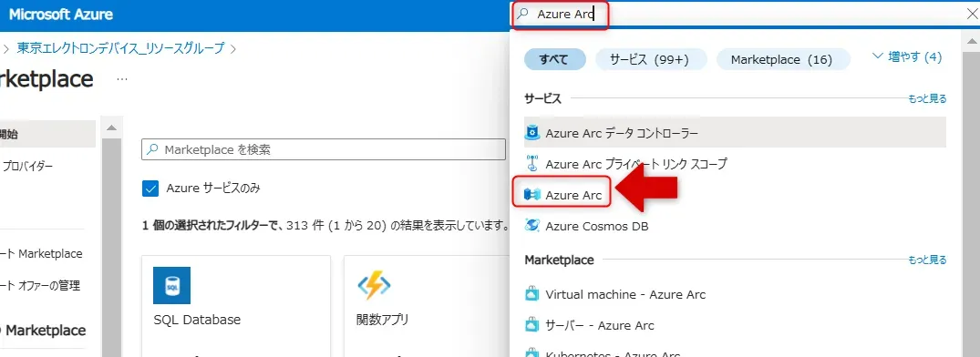The width and height of the screenshot is (980, 357).
Task: Select the サービス (99+) filter tab
Action: [650, 59]
